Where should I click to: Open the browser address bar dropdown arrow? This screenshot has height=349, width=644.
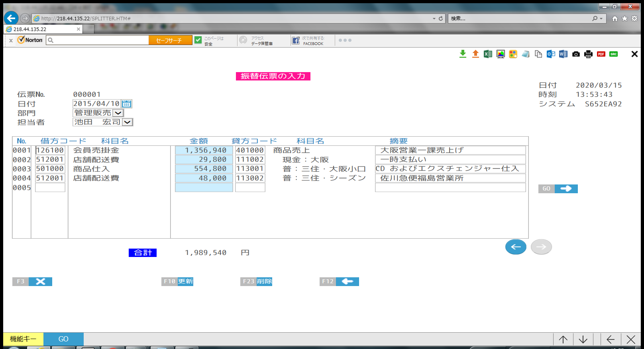point(434,19)
